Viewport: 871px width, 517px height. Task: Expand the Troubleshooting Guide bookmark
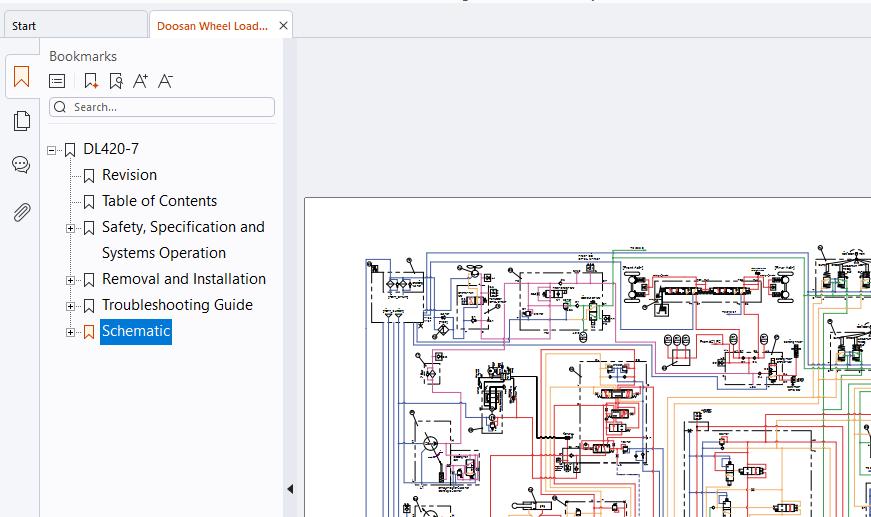pos(71,307)
